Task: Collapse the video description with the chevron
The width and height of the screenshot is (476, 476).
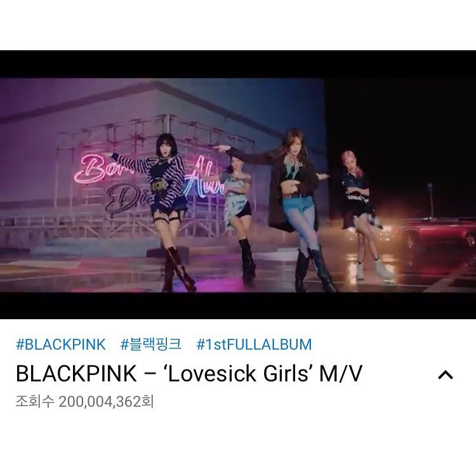Action: click(446, 375)
